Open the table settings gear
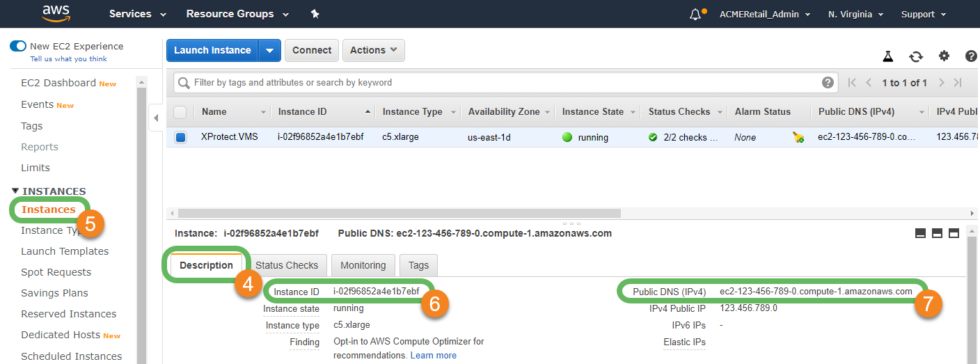This screenshot has height=364, width=980. pyautogui.click(x=944, y=56)
